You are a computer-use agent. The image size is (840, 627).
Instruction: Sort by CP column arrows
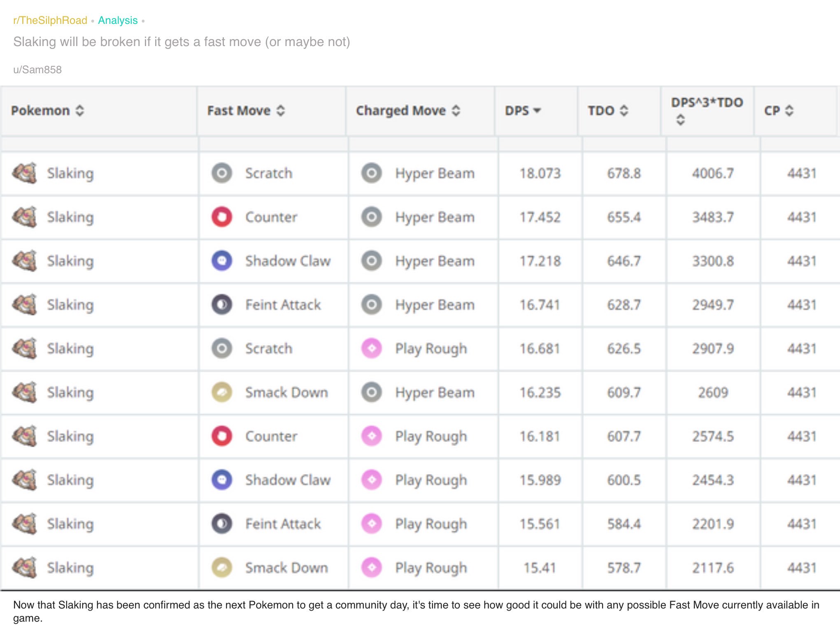pyautogui.click(x=789, y=111)
